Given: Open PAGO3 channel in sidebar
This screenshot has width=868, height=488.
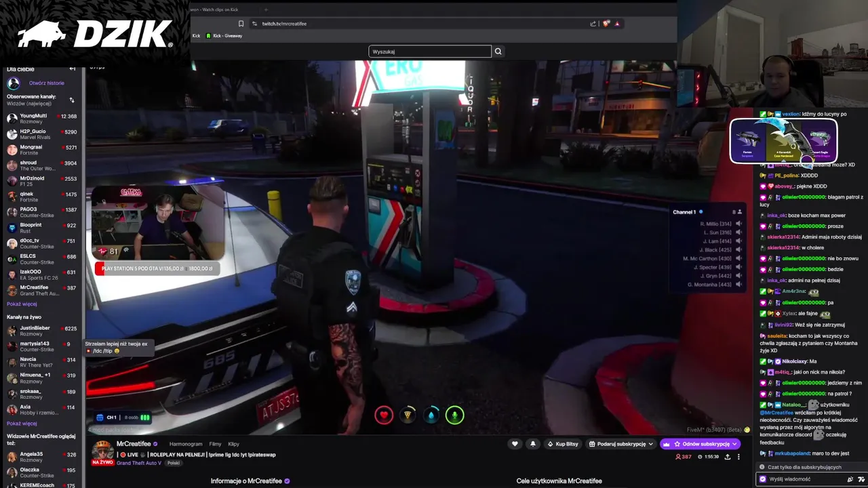Looking at the screenshot, I should point(41,212).
